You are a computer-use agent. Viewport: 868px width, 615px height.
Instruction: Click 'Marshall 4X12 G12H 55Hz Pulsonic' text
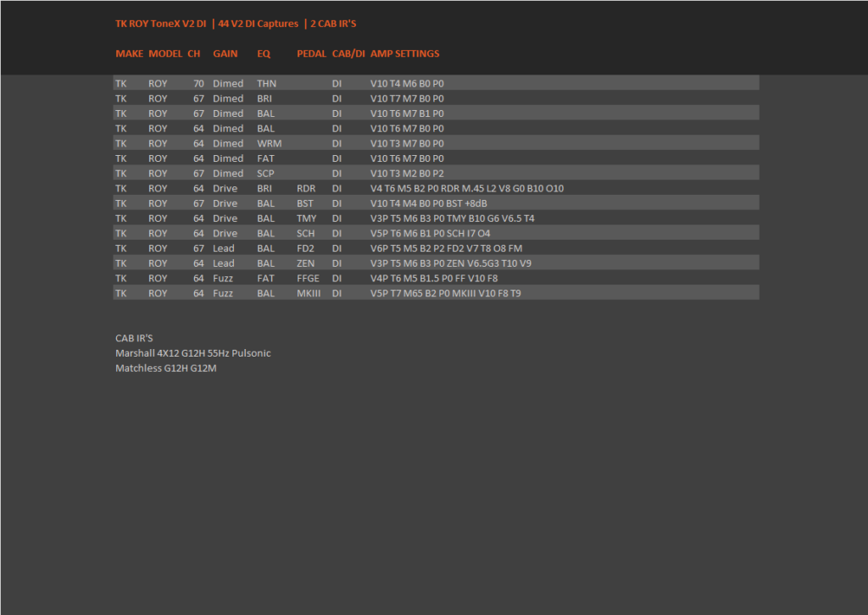click(193, 353)
